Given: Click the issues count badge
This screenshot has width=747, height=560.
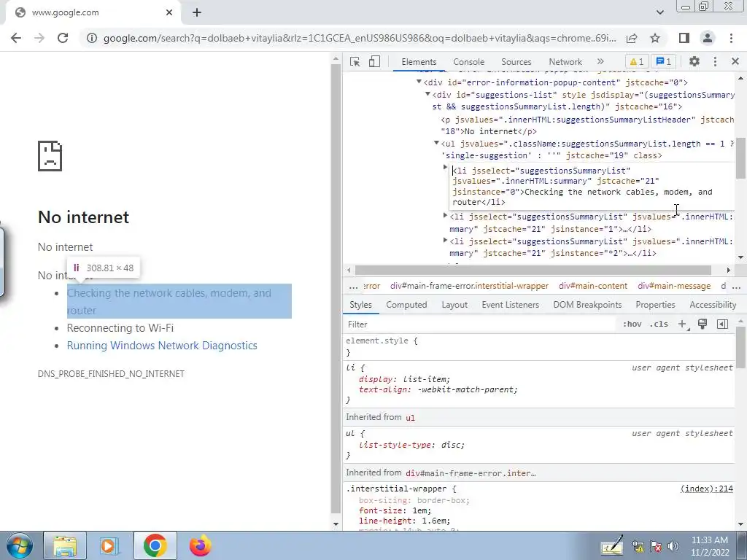Looking at the screenshot, I should pos(664,62).
